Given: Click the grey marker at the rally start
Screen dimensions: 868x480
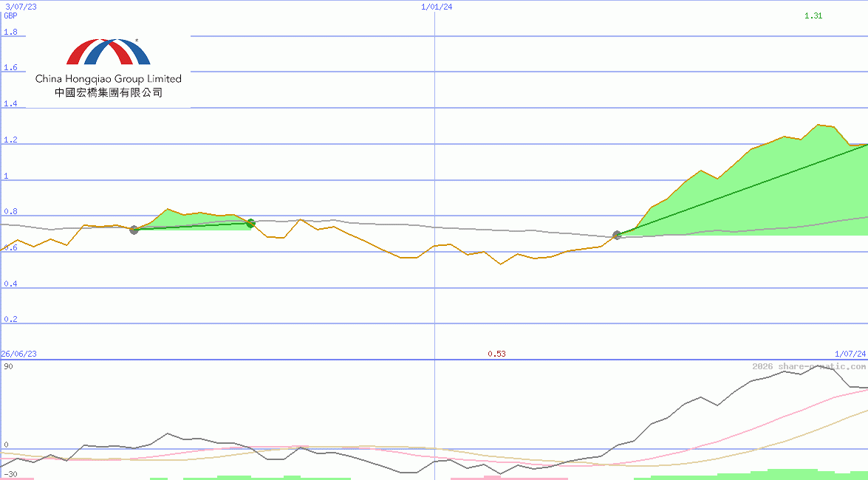Looking at the screenshot, I should (x=618, y=235).
